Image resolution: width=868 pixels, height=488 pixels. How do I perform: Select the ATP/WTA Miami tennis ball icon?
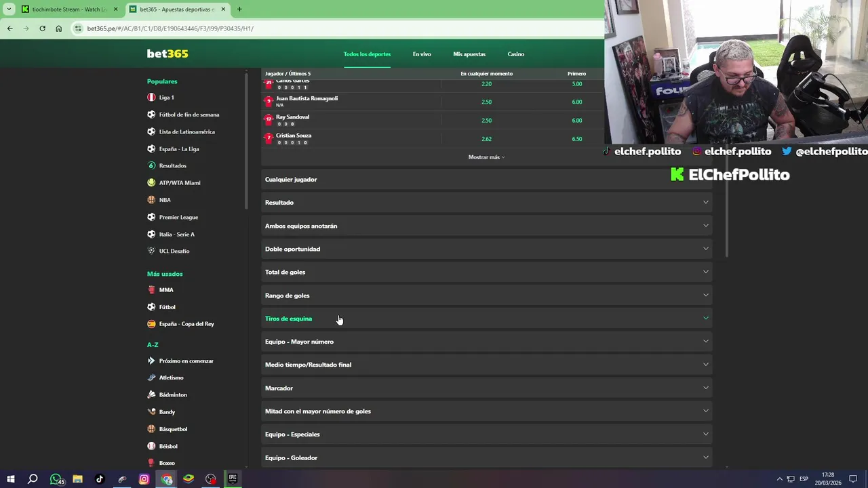pos(151,183)
